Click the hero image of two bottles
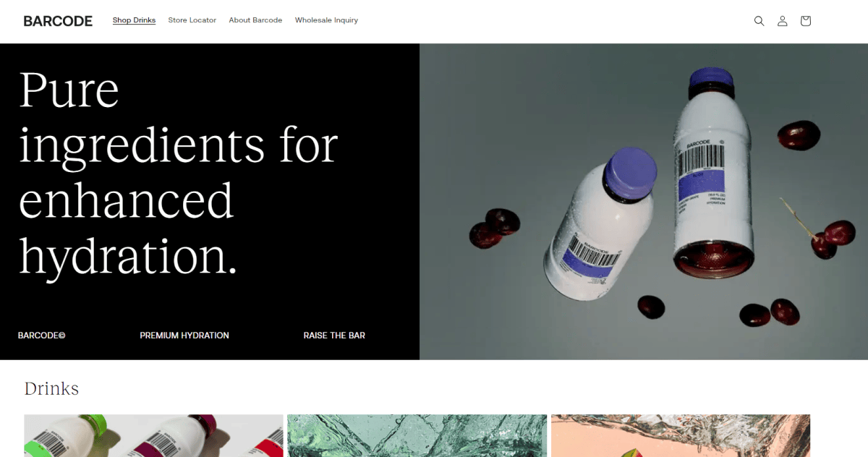Image resolution: width=868 pixels, height=457 pixels. (x=644, y=202)
